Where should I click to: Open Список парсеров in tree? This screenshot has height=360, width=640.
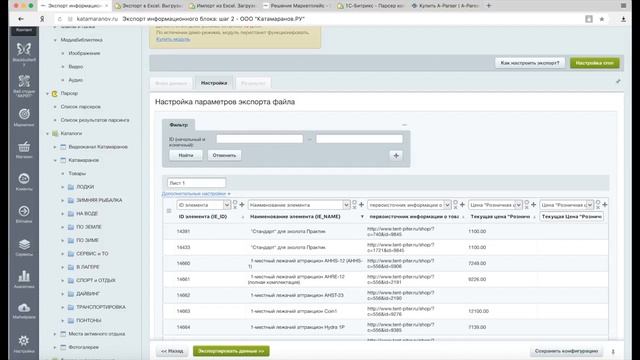[80, 107]
